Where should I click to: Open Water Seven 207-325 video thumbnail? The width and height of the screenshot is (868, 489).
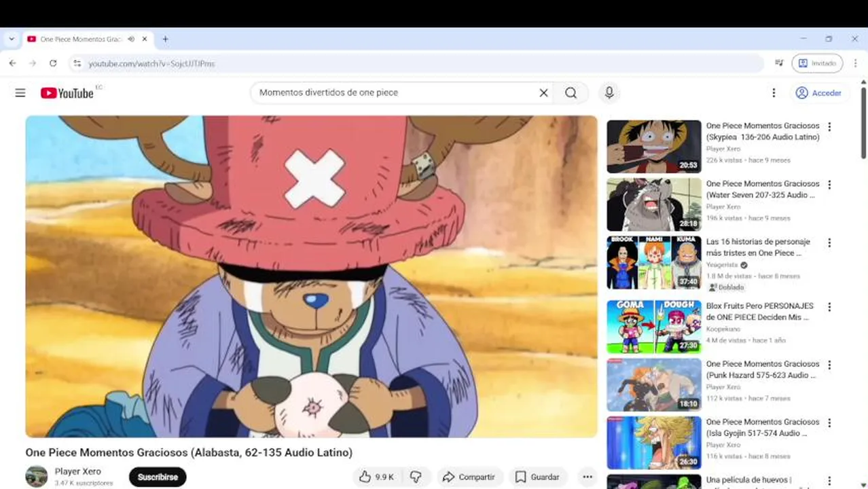tap(654, 204)
